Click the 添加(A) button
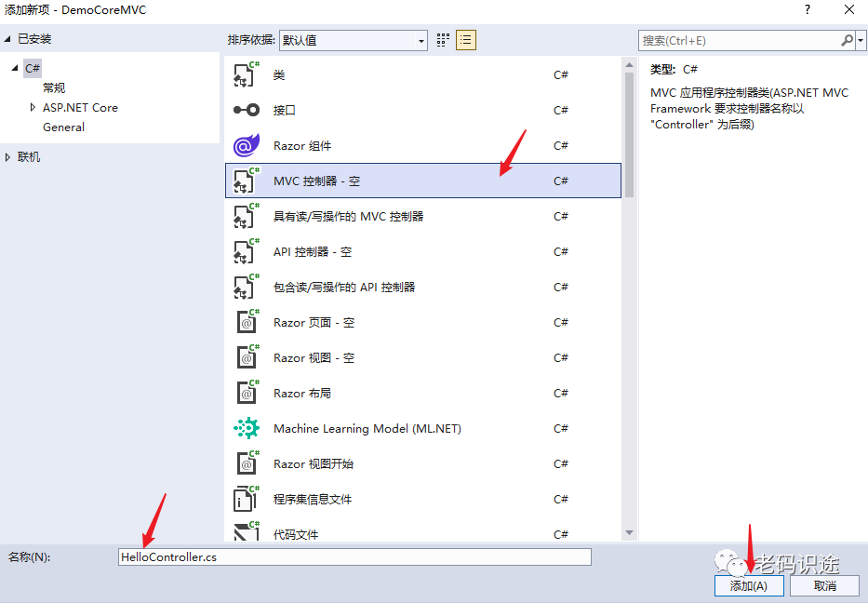Screen dimensions: 868x603 click(749, 586)
